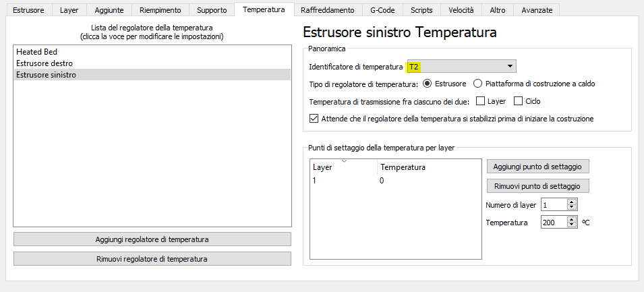Enable the Ciclo checkbox

click(519, 101)
